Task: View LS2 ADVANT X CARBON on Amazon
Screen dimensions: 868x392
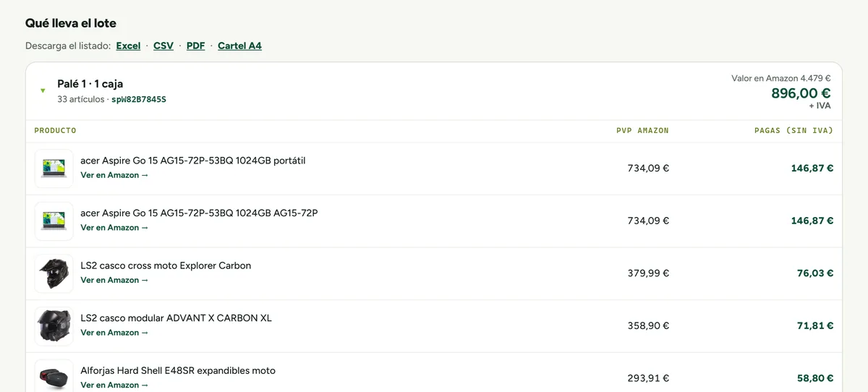Action: coord(114,333)
